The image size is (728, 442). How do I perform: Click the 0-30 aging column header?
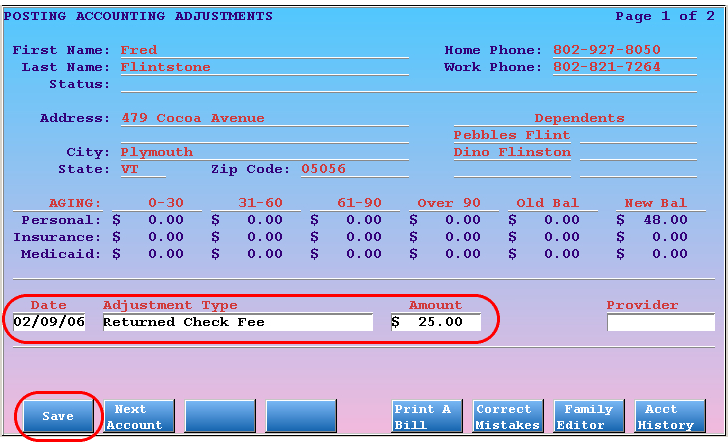pyautogui.click(x=166, y=203)
